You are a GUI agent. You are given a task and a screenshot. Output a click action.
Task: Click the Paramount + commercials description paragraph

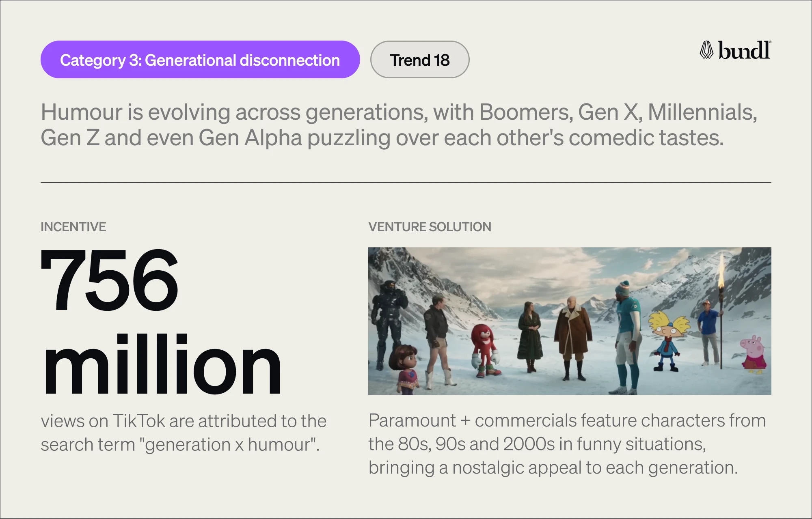click(x=567, y=444)
